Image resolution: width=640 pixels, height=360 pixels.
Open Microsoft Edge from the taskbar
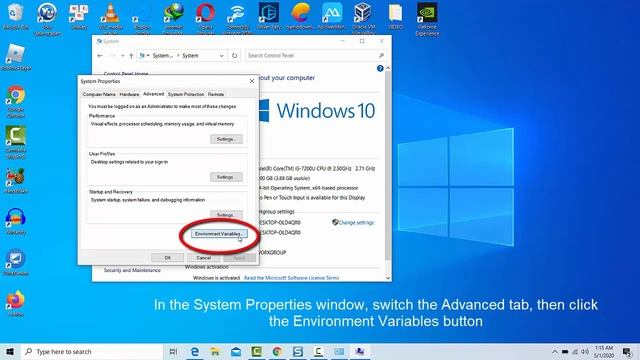tap(195, 351)
